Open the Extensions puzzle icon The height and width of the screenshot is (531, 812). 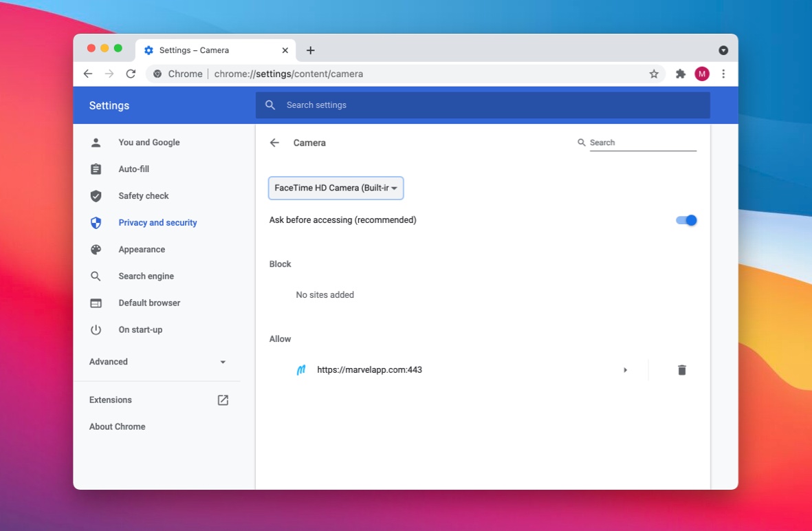point(681,74)
